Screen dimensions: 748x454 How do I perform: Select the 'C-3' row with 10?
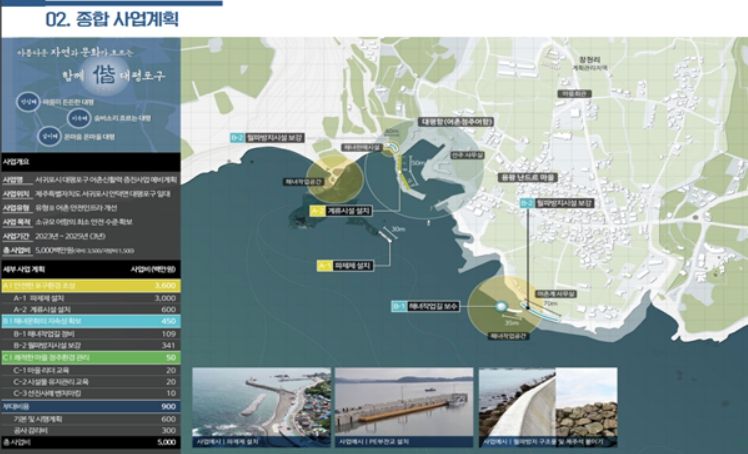(91, 393)
